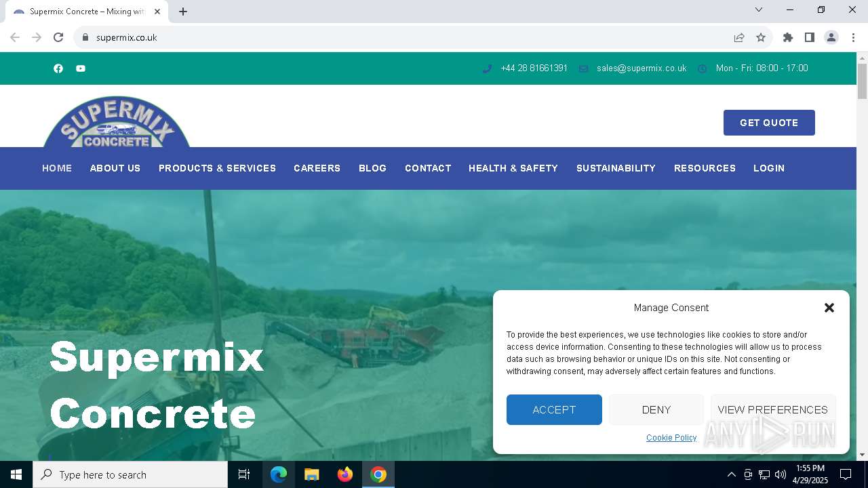The height and width of the screenshot is (488, 868).
Task: Deny cookies with the DENY button
Action: click(x=656, y=409)
